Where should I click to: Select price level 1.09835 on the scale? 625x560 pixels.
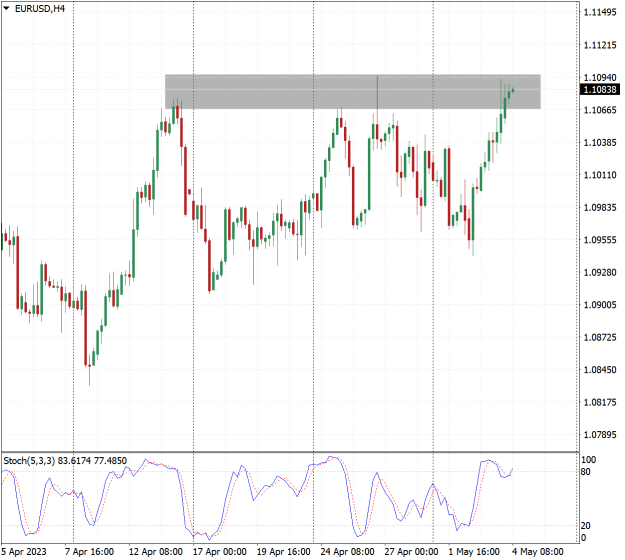[x=600, y=208]
